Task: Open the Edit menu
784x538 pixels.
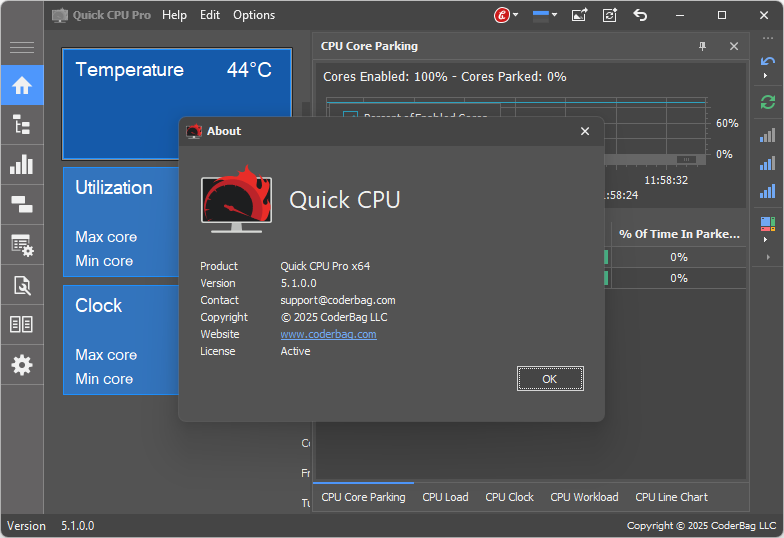Action: [210, 15]
